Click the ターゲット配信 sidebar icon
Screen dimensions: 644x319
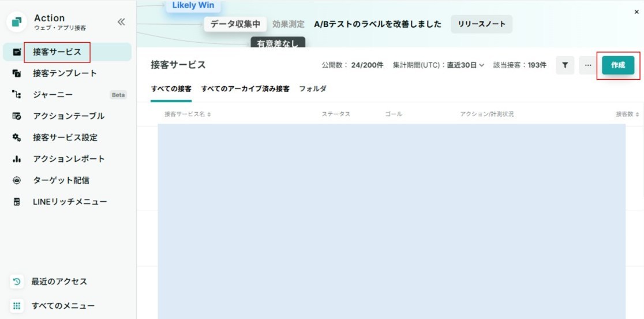pyautogui.click(x=17, y=180)
